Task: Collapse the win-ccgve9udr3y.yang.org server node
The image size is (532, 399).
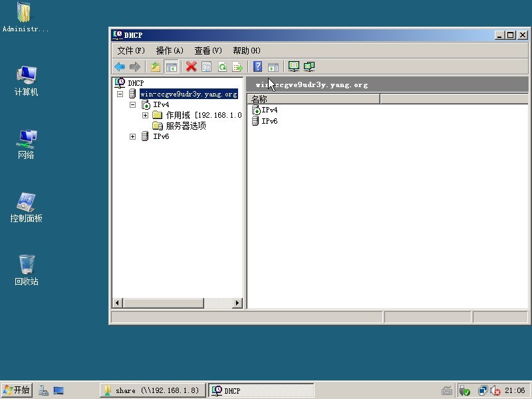Action: tap(120, 94)
